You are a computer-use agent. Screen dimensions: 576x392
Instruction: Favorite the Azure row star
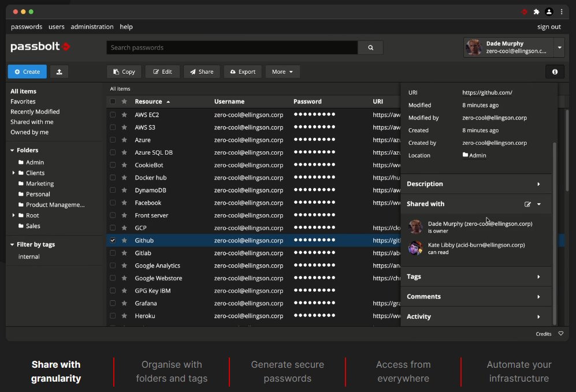coord(124,140)
